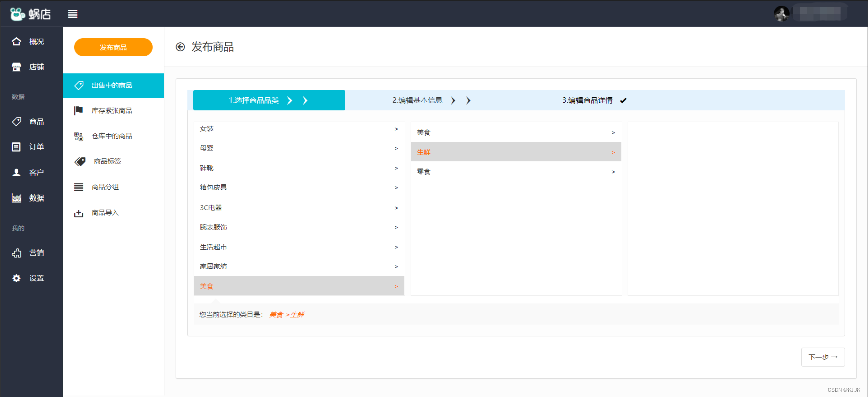Open the user avatar in header

[x=781, y=14]
